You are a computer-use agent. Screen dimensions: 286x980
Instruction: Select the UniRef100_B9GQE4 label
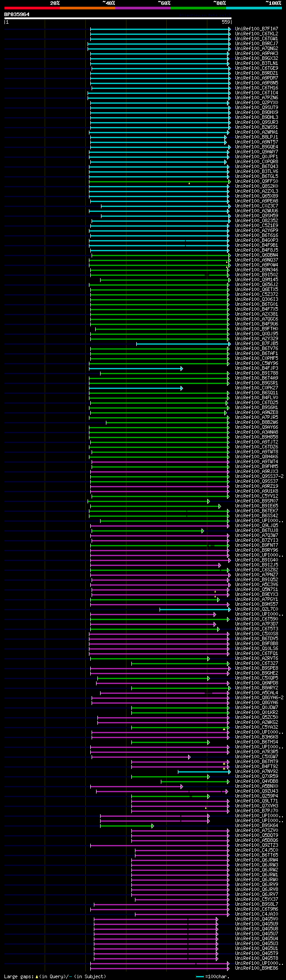(257, 147)
